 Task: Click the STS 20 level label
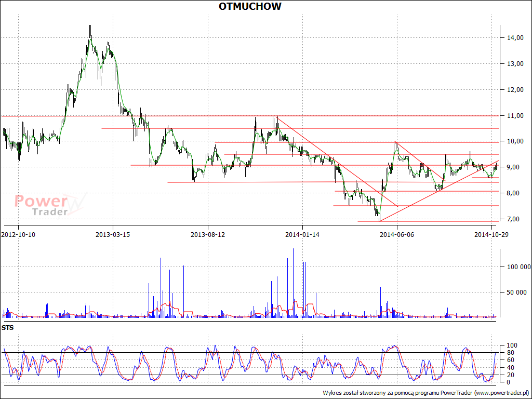point(510,375)
